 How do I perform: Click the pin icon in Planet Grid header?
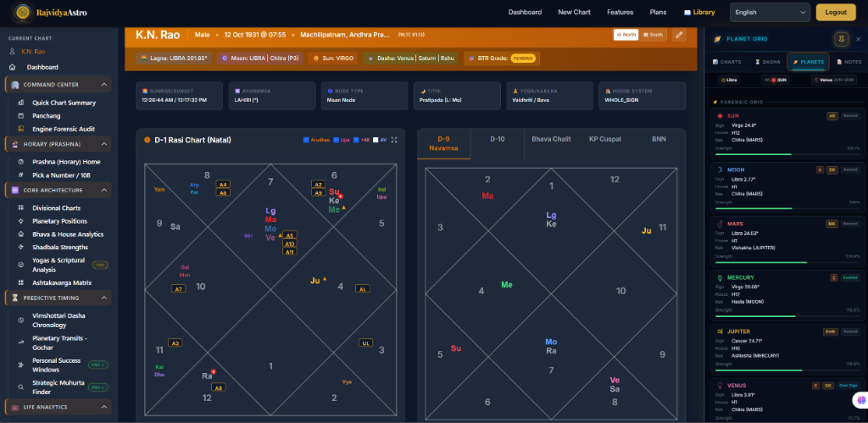click(841, 39)
